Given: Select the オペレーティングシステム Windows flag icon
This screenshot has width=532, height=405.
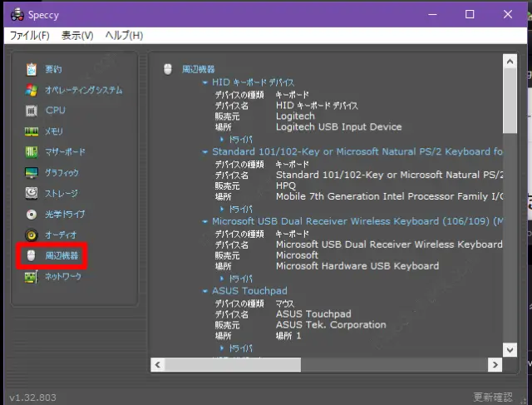Looking at the screenshot, I should [32, 90].
